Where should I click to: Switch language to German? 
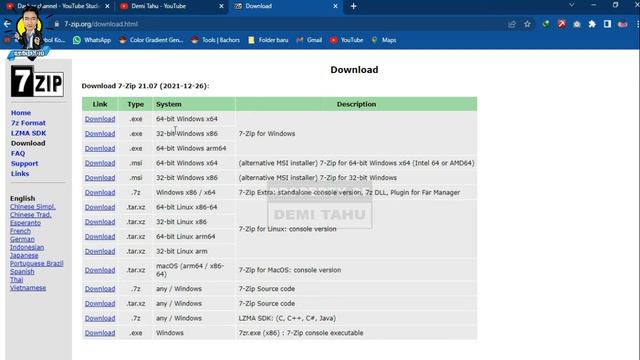pyautogui.click(x=22, y=239)
